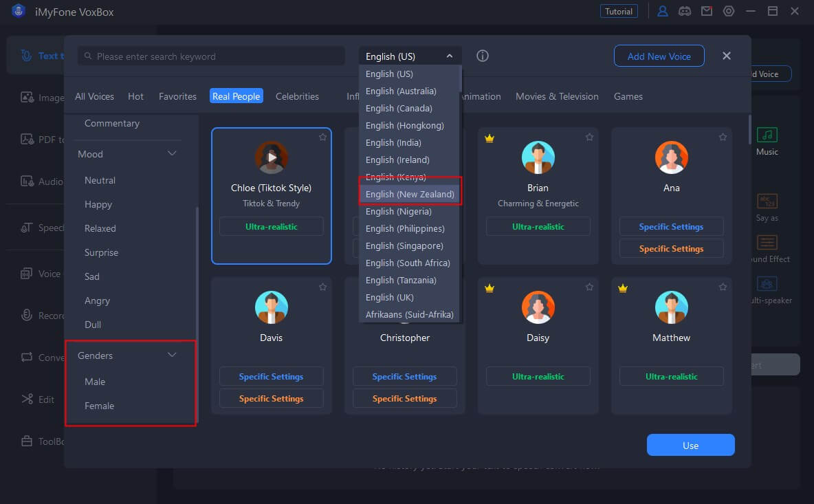Switch to Games tab
Viewport: 814px width, 504px height.
pyautogui.click(x=628, y=96)
